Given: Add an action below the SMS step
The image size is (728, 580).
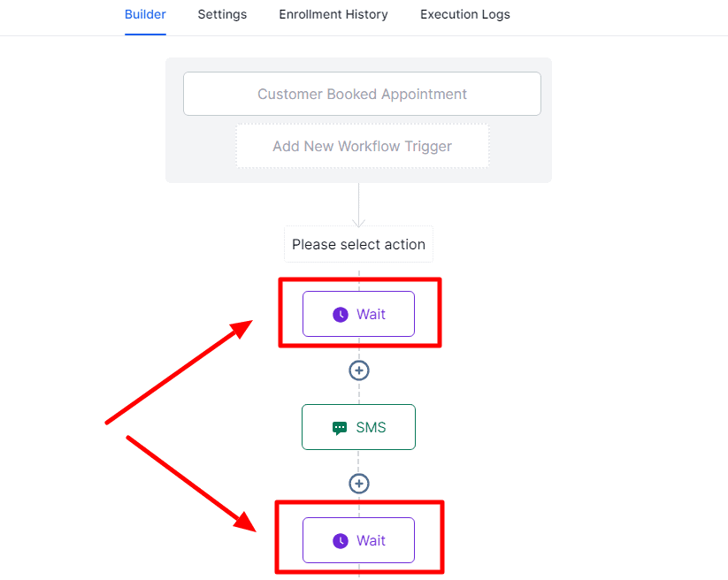Looking at the screenshot, I should coord(359,484).
